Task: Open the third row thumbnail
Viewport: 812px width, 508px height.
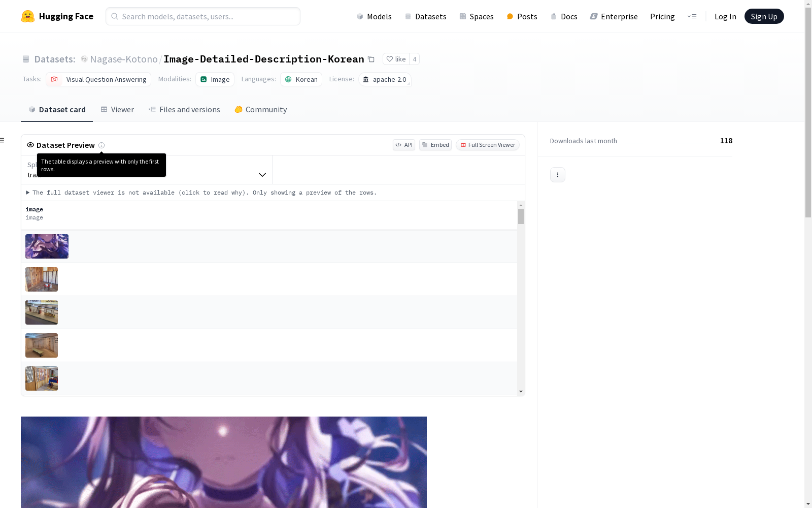Action: [42, 312]
